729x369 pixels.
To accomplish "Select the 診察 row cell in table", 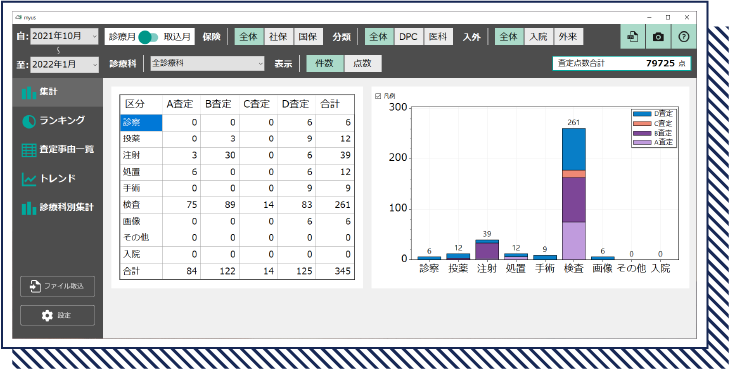I will pyautogui.click(x=141, y=123).
